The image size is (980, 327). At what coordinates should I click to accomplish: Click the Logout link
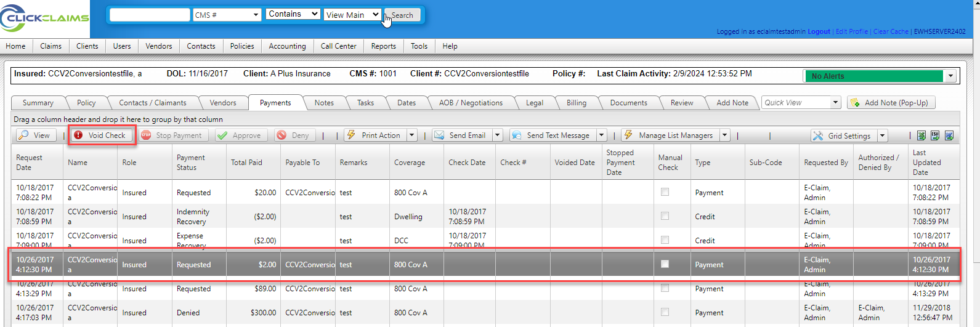[819, 31]
